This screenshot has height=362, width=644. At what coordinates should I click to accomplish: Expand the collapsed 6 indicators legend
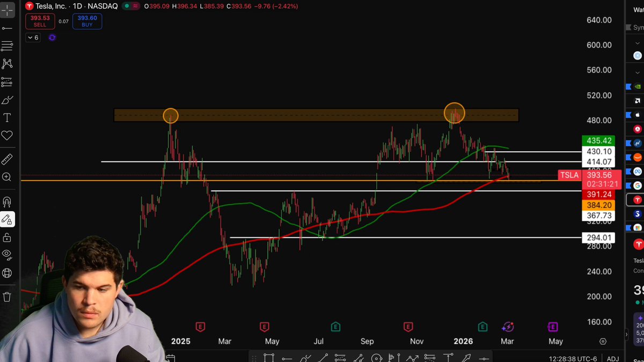[33, 38]
